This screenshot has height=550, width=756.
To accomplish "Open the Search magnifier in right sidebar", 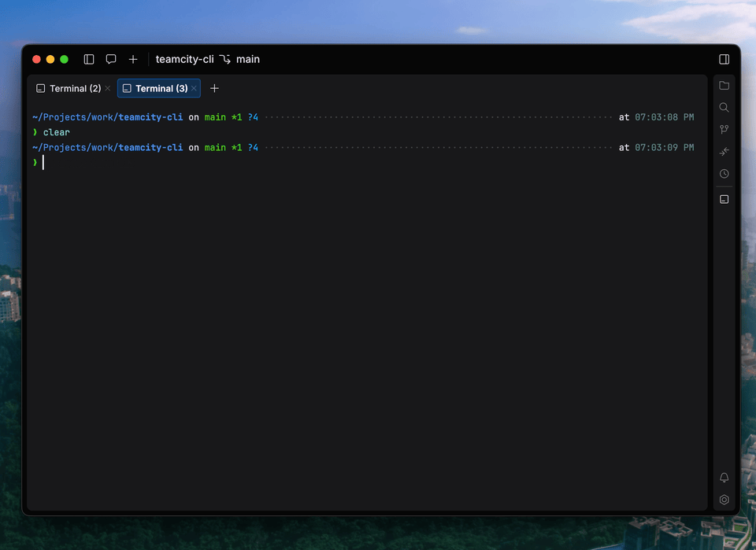I will click(724, 107).
